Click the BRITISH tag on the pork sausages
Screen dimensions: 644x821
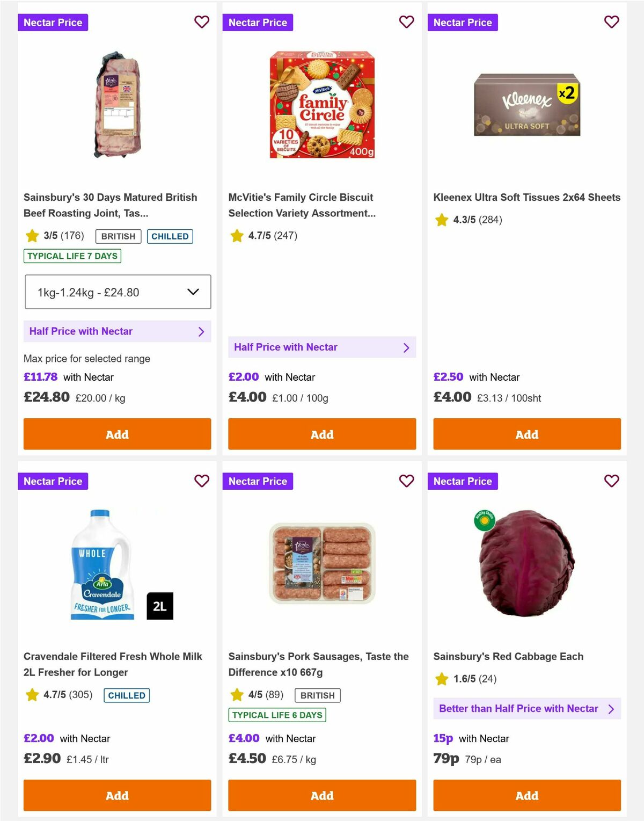[x=317, y=695]
